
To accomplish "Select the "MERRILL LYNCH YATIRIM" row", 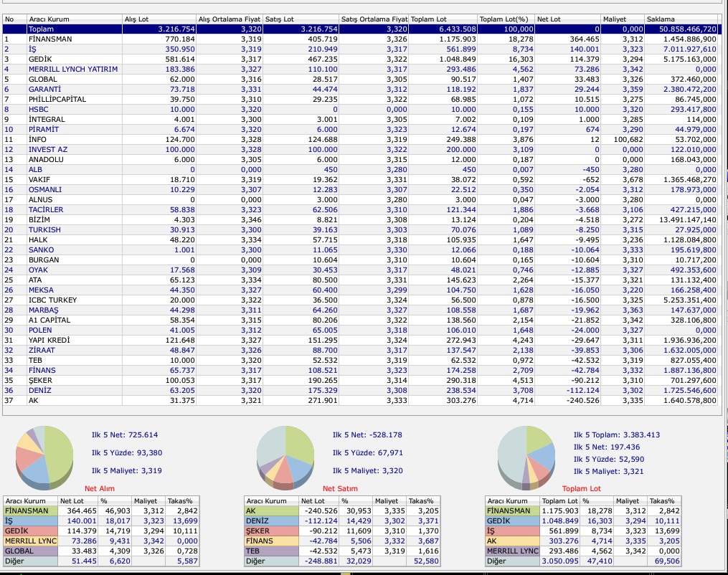I will [x=360, y=69].
